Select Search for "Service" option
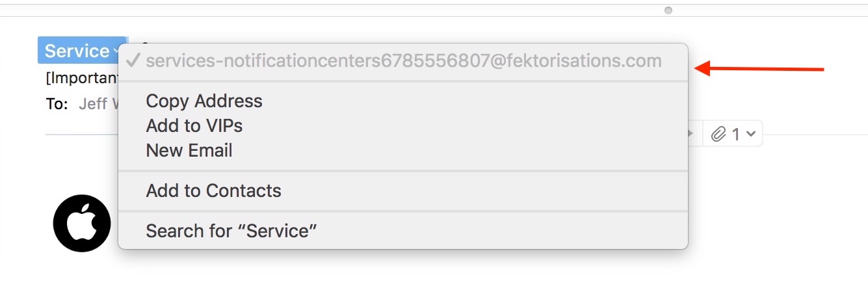 point(231,231)
